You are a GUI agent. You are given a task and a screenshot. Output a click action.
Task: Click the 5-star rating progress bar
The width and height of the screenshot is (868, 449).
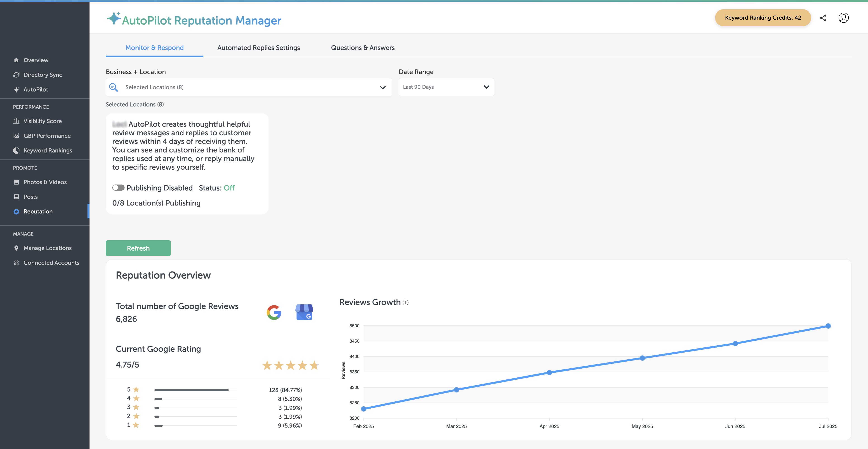tap(196, 390)
